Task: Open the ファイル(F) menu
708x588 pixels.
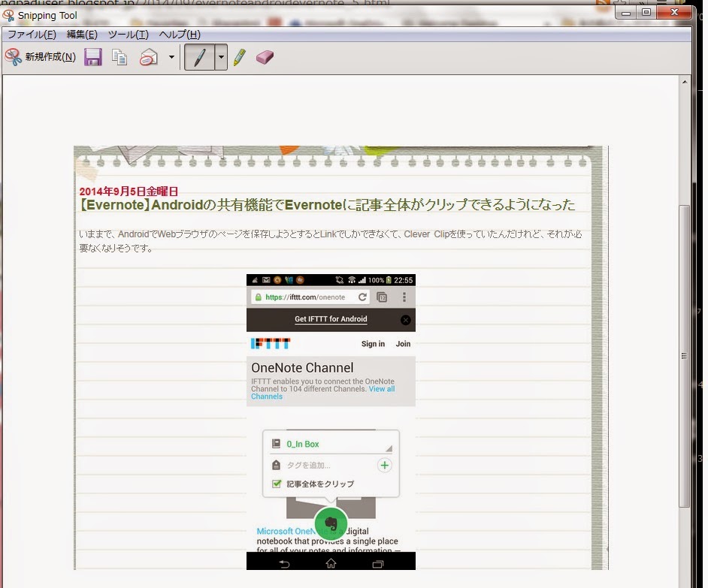Action: (32, 35)
